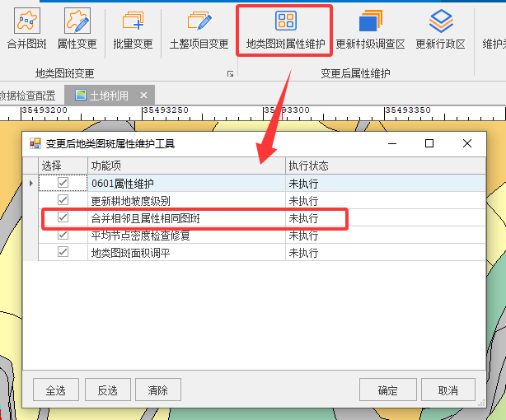This screenshot has height=420, width=506.
Task: Click the 清除 button
Action: (x=157, y=390)
